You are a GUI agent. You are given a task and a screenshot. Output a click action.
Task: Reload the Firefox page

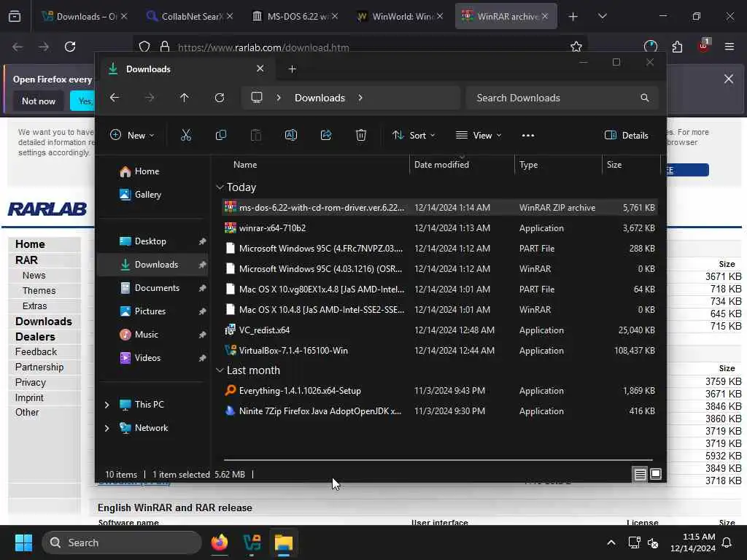click(x=70, y=47)
